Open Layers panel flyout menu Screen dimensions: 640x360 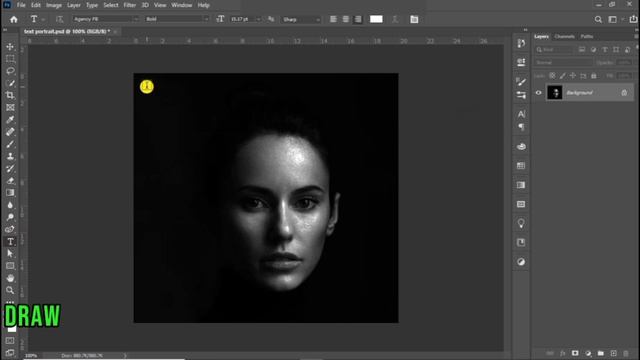(x=636, y=36)
